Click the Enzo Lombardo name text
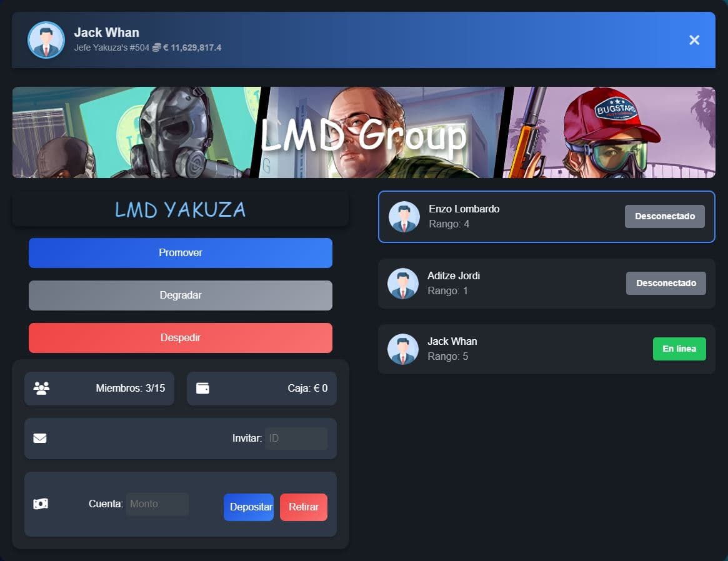Screen dimensions: 728x561 tap(464, 209)
